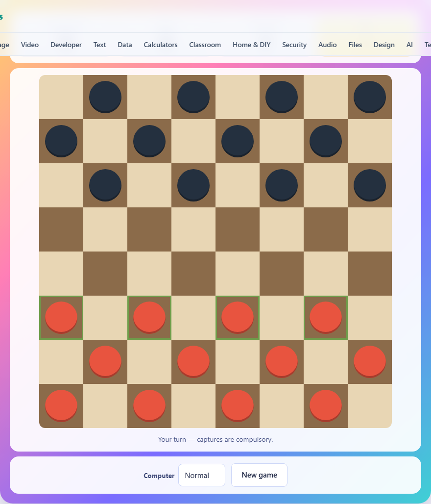Image resolution: width=431 pixels, height=504 pixels.
Task: Go to the Text tools menu
Action: pyautogui.click(x=99, y=45)
